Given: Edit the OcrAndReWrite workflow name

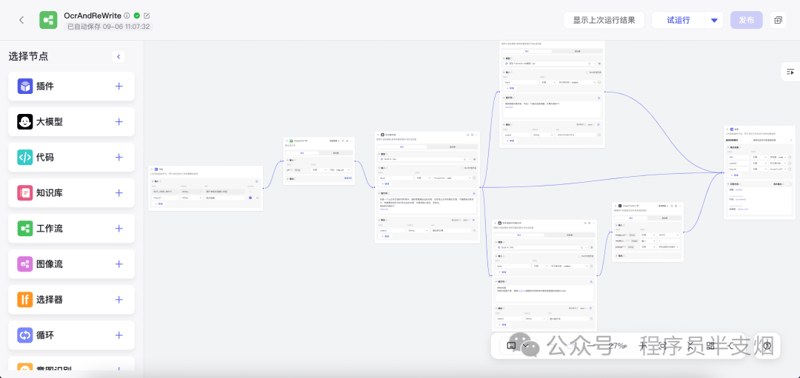Looking at the screenshot, I should tap(147, 16).
